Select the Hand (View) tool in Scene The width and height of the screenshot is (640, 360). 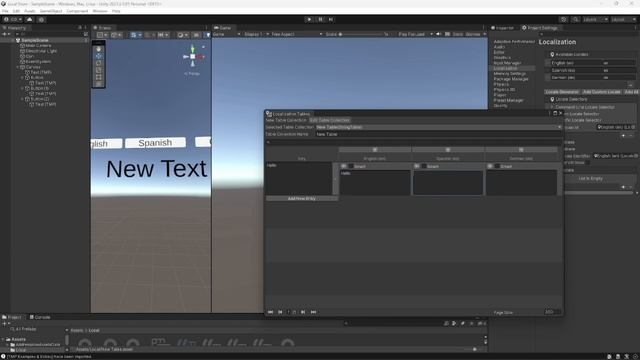tap(98, 49)
